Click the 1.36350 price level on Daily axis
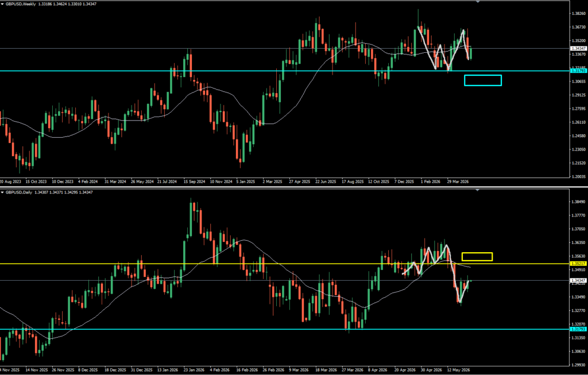The image size is (588, 375). tap(578, 242)
